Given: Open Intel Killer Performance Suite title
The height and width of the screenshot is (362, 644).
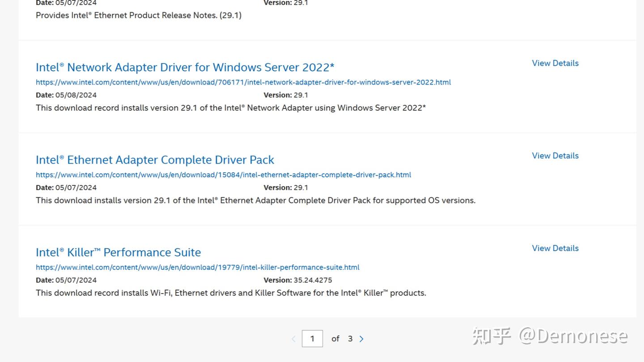Looking at the screenshot, I should (x=119, y=252).
